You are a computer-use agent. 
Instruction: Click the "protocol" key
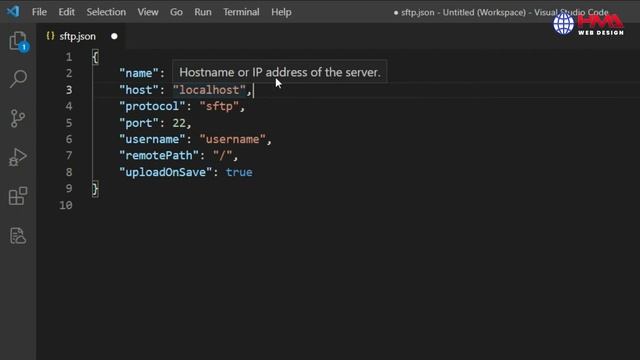152,106
